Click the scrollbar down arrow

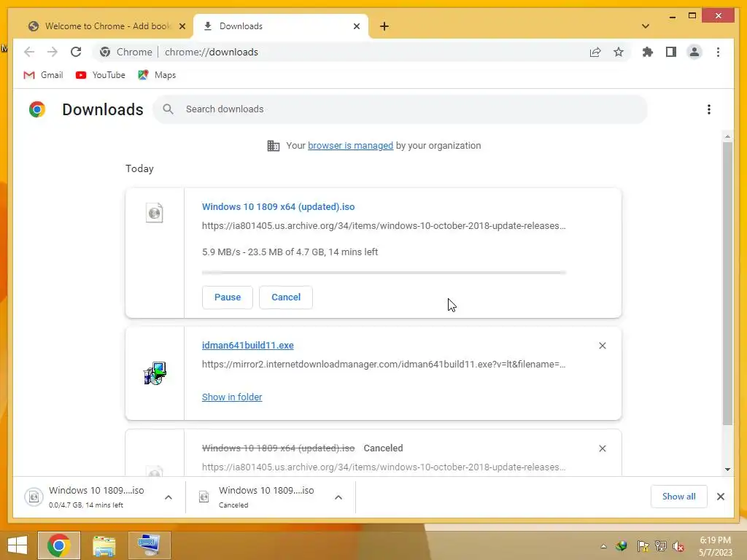(x=727, y=470)
